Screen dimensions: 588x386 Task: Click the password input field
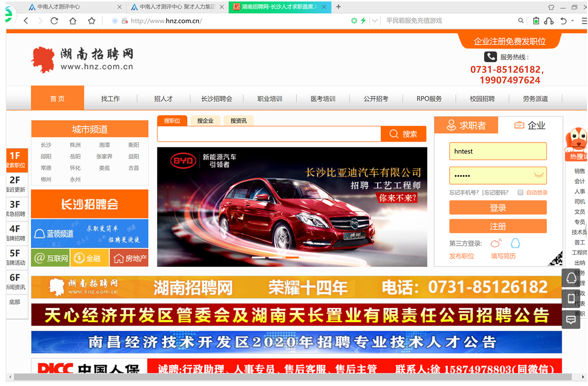coord(498,175)
